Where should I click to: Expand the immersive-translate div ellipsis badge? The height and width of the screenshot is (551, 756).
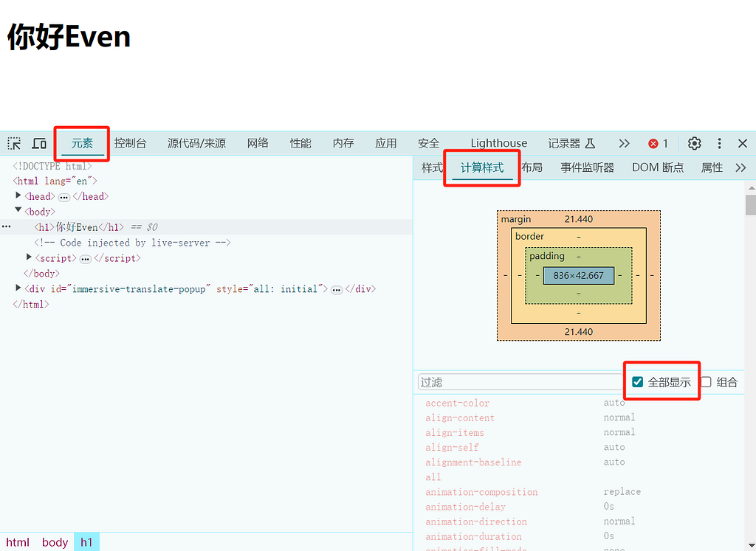coord(337,290)
